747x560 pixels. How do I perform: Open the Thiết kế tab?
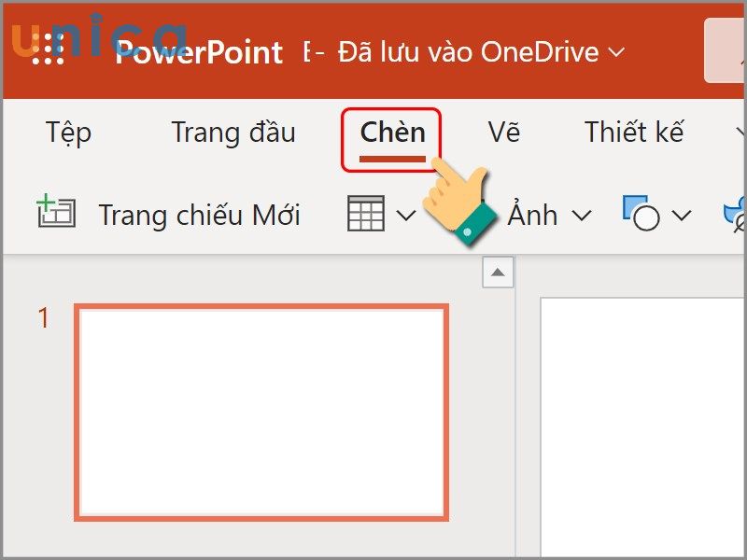(x=635, y=133)
